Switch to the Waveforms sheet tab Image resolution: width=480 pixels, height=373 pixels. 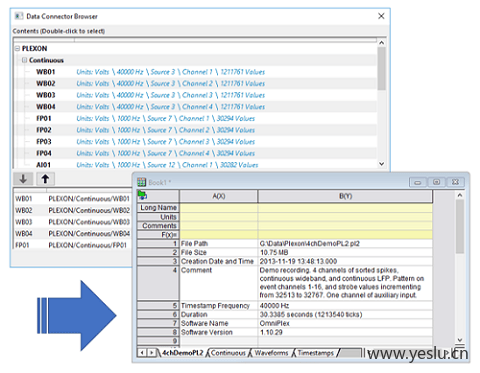click(271, 353)
